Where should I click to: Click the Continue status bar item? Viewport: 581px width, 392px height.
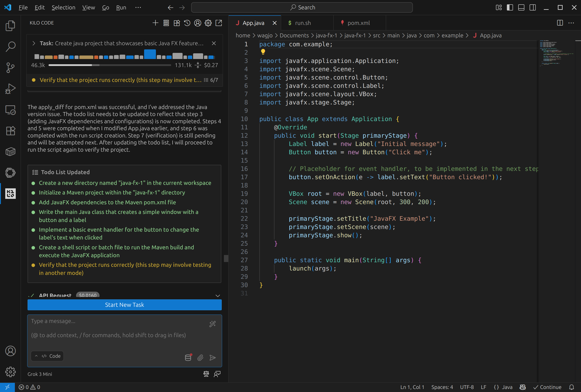(548, 387)
